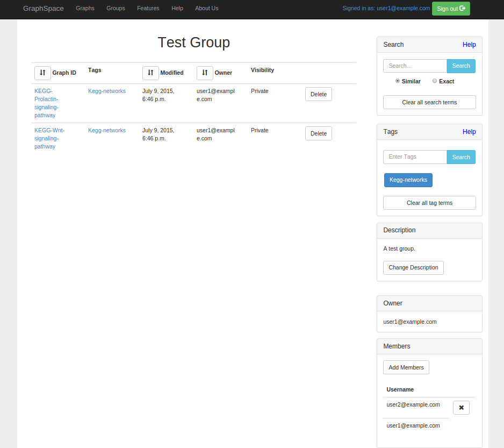Click the Visibility column header

pos(262,70)
